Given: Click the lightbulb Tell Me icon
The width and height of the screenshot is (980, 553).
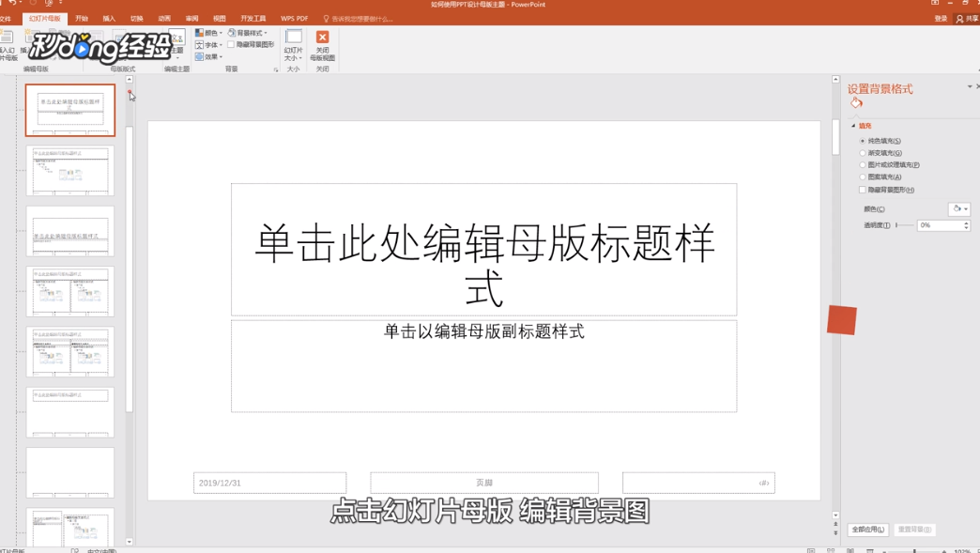Looking at the screenshot, I should pyautogui.click(x=326, y=19).
